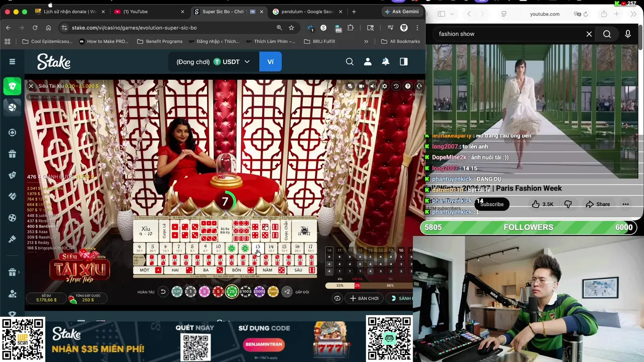Screen dimensions: 644x362
Task: Click the repeat-bet icon beside Bàn Chơi
Action: [x=337, y=298]
